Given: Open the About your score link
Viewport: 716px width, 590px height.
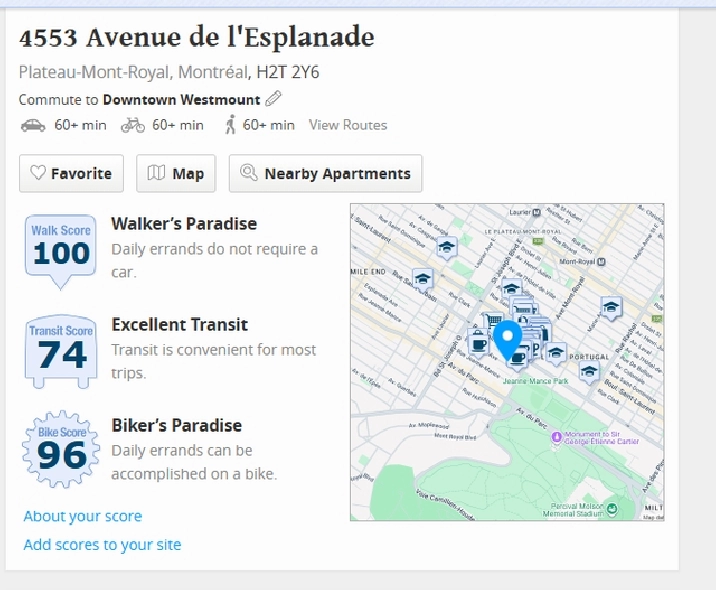Looking at the screenshot, I should 83,516.
